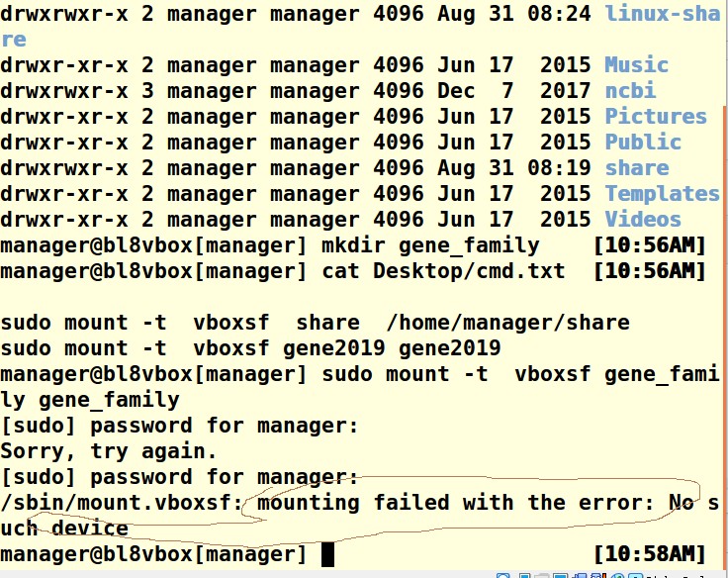Click the Music directory name

637,64
